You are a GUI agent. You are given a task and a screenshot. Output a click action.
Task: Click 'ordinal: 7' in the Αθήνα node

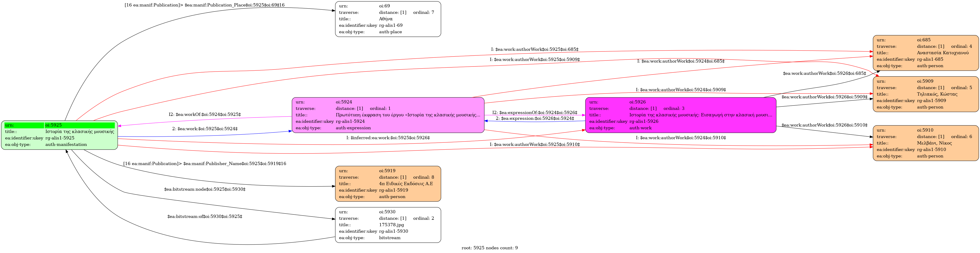coord(423,12)
